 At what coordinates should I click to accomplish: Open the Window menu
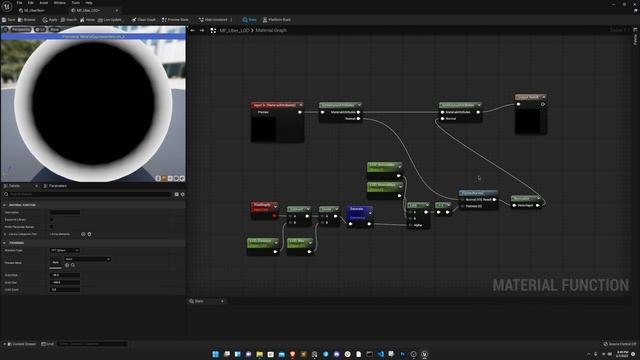coord(60,3)
